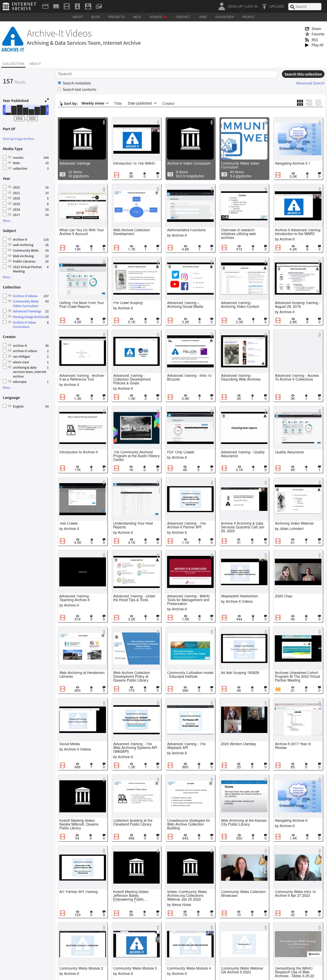Sort results by Creator

(168, 104)
